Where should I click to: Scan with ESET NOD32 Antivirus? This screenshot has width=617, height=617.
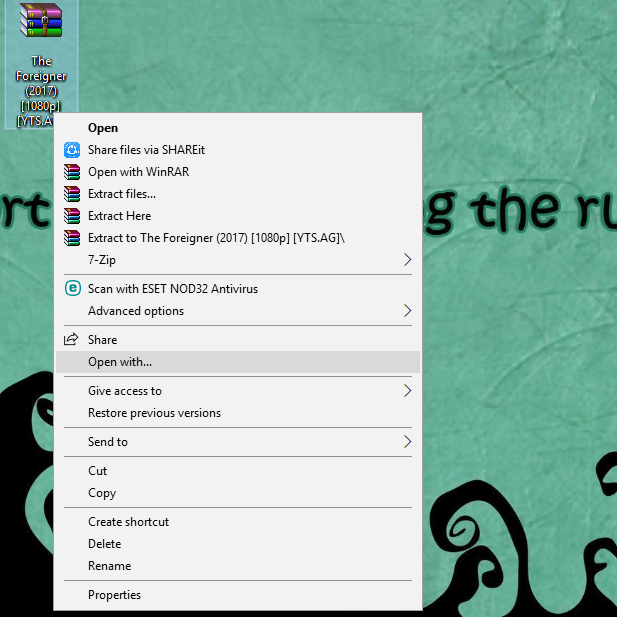click(x=238, y=289)
